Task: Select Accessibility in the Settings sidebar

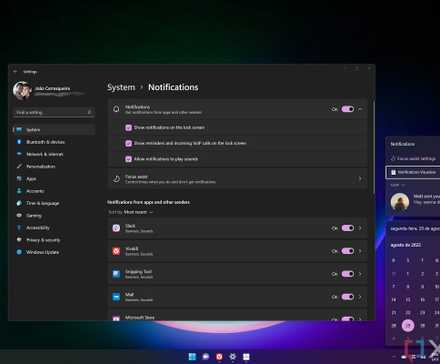Action: [x=54, y=228]
